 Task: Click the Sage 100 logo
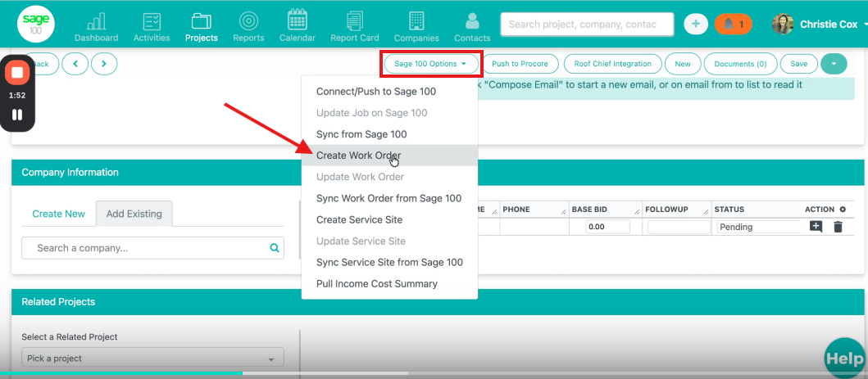(x=36, y=25)
